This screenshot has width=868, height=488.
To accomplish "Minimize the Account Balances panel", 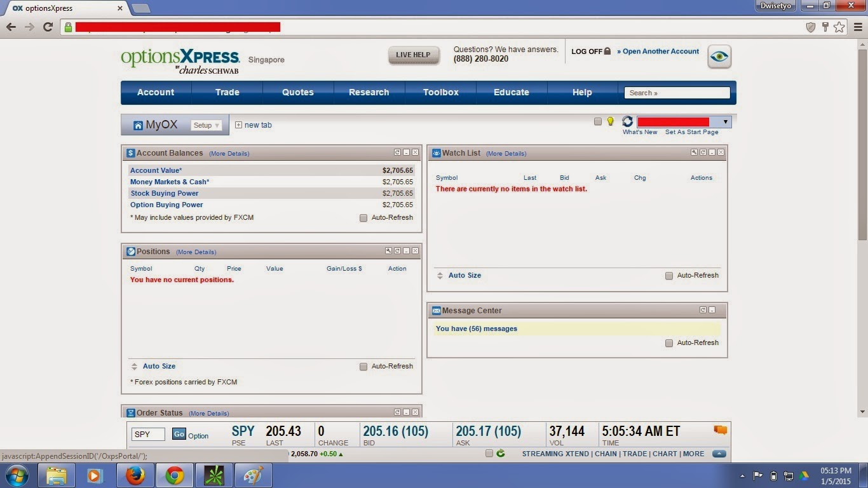I will coord(406,152).
